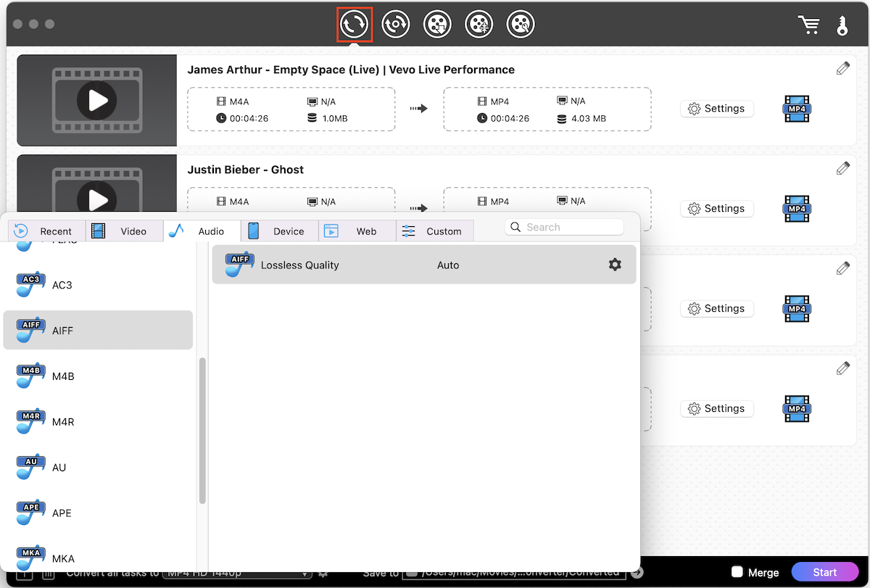Image resolution: width=870 pixels, height=588 pixels.
Task: Open the second toolbar tool icon
Action: pyautogui.click(x=396, y=24)
